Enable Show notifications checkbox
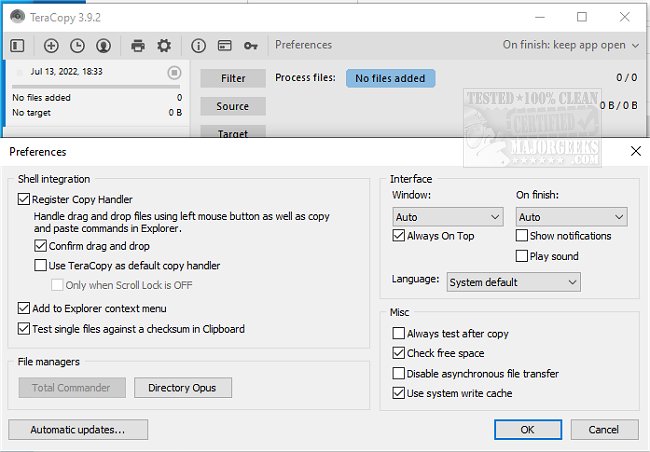The width and height of the screenshot is (650, 452). [522, 236]
